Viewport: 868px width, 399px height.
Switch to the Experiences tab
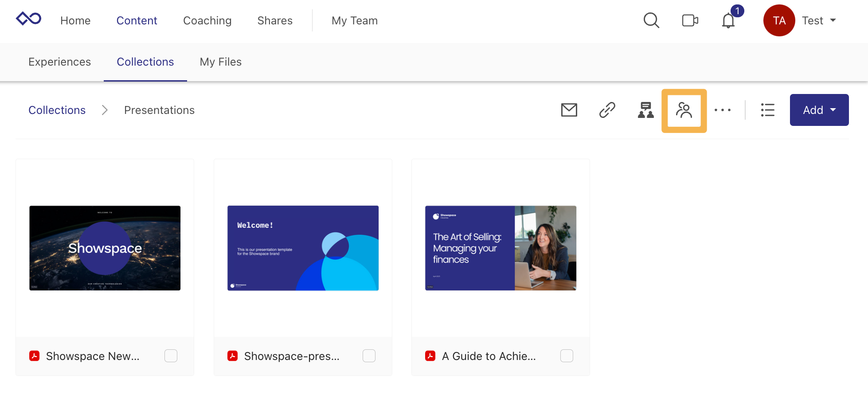[59, 62]
